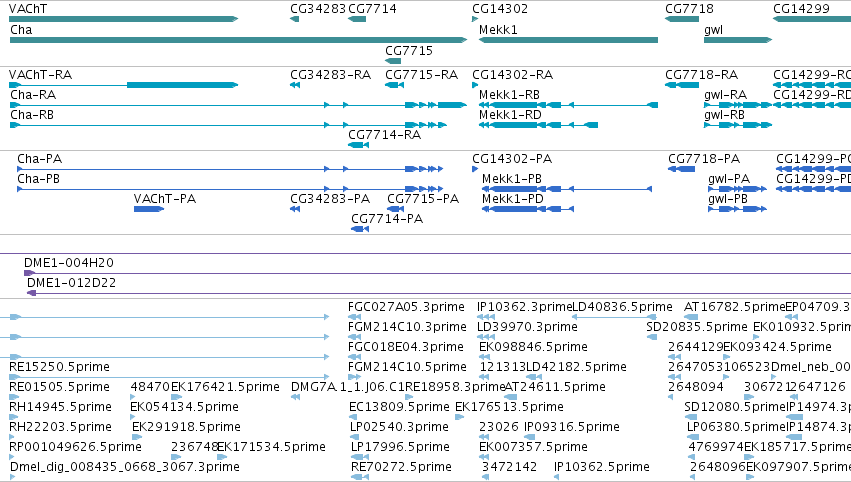Image resolution: width=851 pixels, height=482 pixels.
Task: Click the IP09316.5prime EST label
Action: tap(571, 428)
